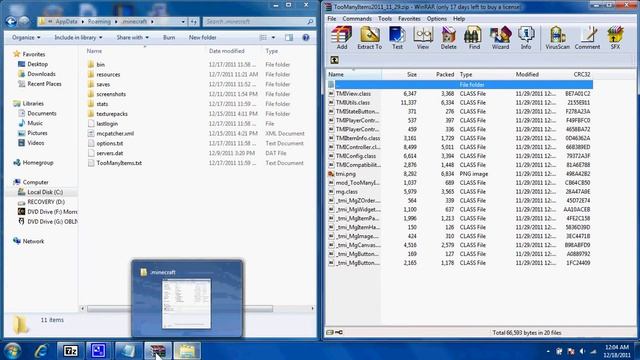Screen dimensions: 640x360
Task: Select Downloads in Explorer Favorites
Action: pos(41,74)
